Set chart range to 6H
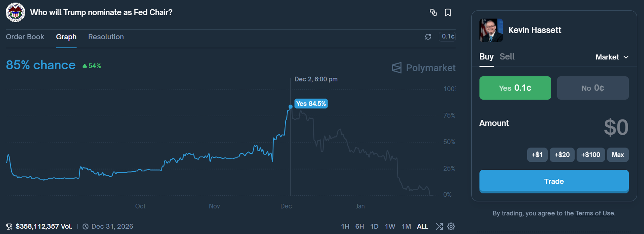 point(360,227)
